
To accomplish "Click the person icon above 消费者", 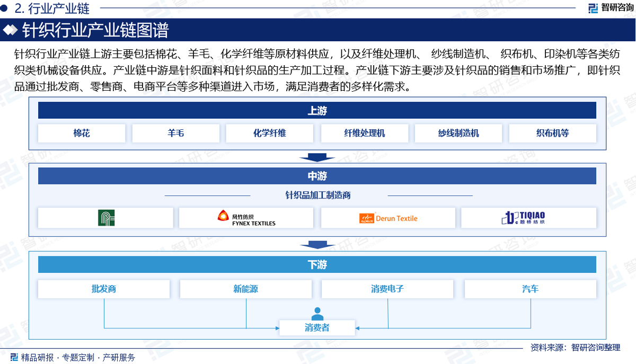I will coord(317,313).
